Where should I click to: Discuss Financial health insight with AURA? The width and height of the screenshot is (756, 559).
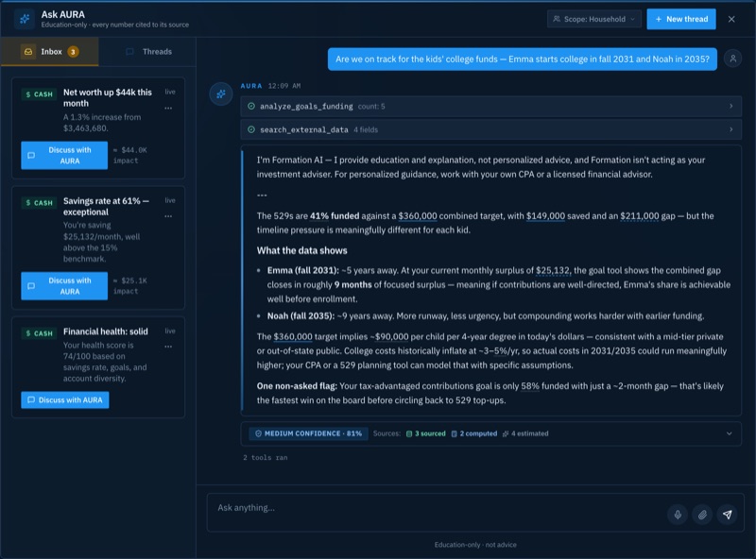pyautogui.click(x=65, y=400)
